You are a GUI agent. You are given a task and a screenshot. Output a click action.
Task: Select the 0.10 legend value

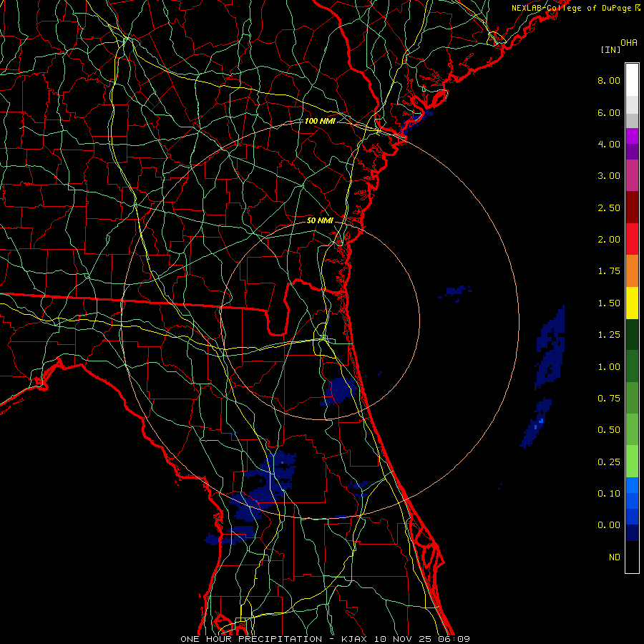coord(609,494)
